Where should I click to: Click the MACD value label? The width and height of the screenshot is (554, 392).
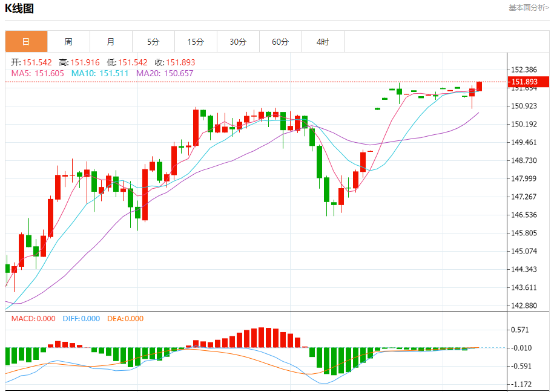(x=33, y=319)
